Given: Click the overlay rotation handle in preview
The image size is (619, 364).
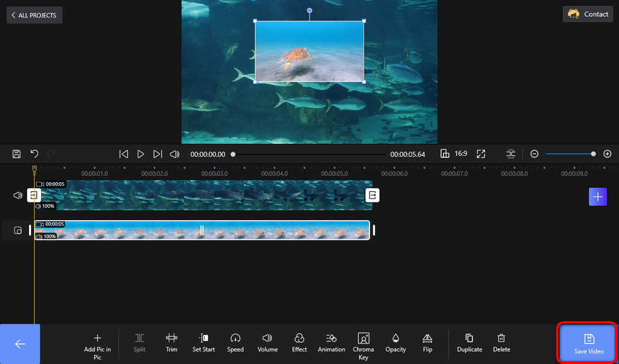Looking at the screenshot, I should click(309, 10).
